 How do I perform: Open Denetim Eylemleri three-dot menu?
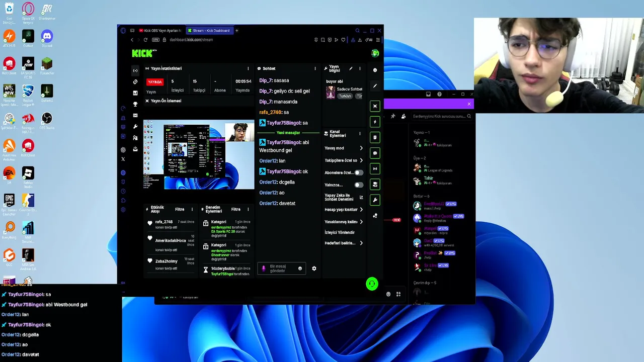click(248, 209)
